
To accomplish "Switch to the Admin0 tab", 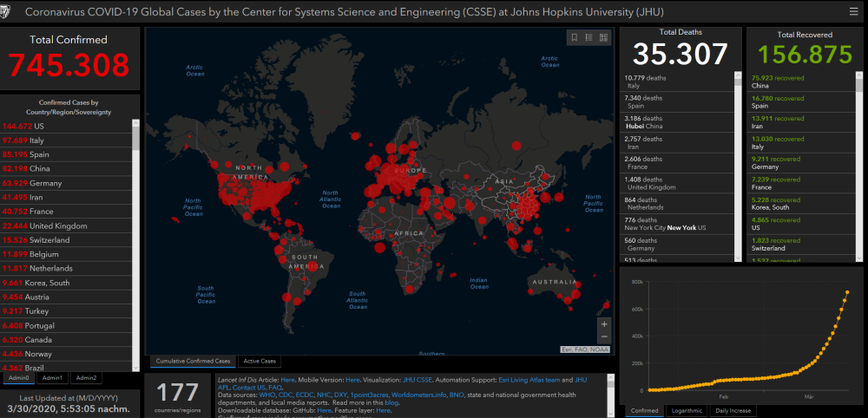I will tap(19, 377).
